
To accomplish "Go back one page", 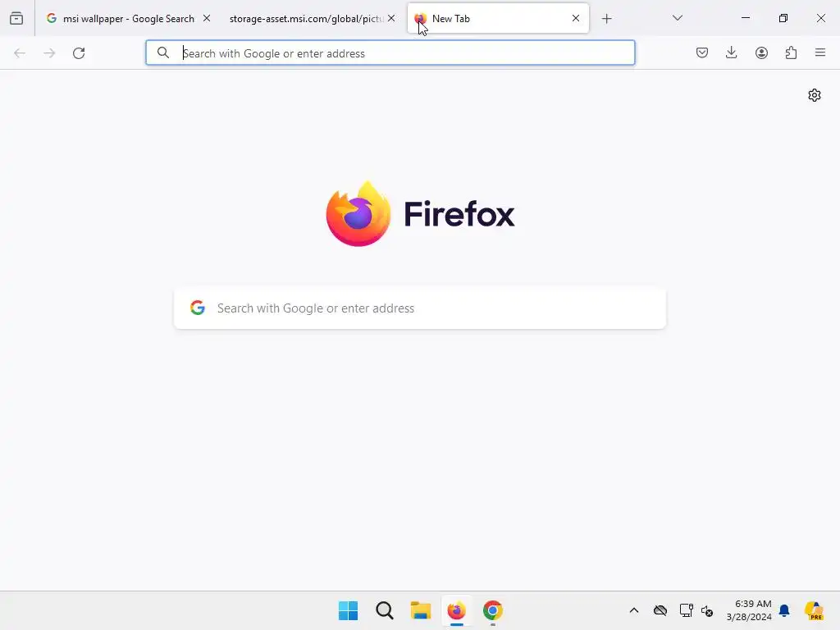I will (20, 53).
